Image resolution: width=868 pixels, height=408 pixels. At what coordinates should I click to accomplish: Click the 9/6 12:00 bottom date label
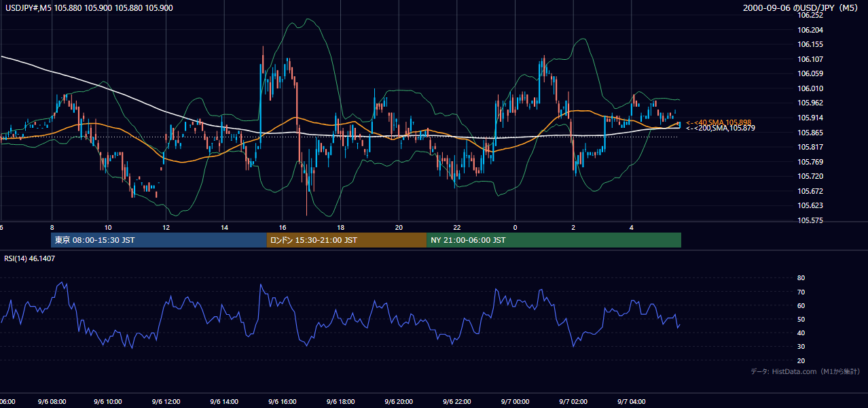coord(167,402)
